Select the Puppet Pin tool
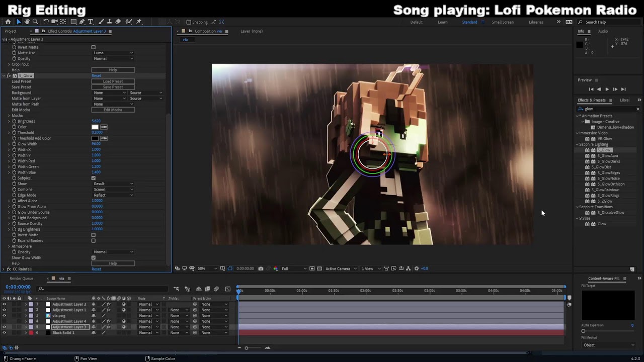Image resolution: width=644 pixels, height=362 pixels. pos(139,22)
